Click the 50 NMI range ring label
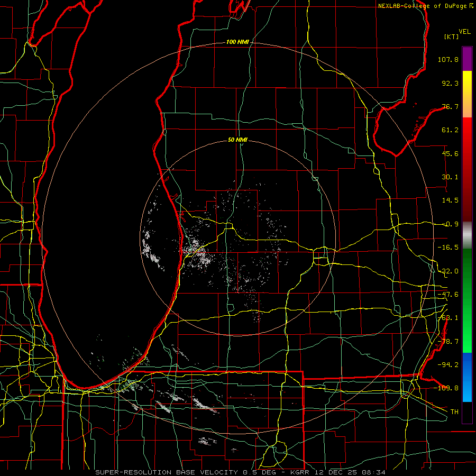Image resolution: width=476 pixels, height=476 pixels. (237, 140)
